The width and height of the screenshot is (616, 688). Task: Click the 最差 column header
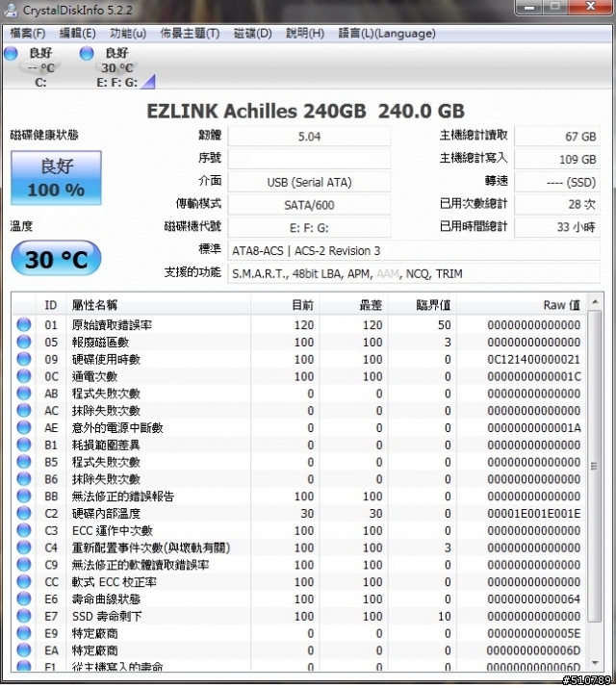tap(353, 305)
